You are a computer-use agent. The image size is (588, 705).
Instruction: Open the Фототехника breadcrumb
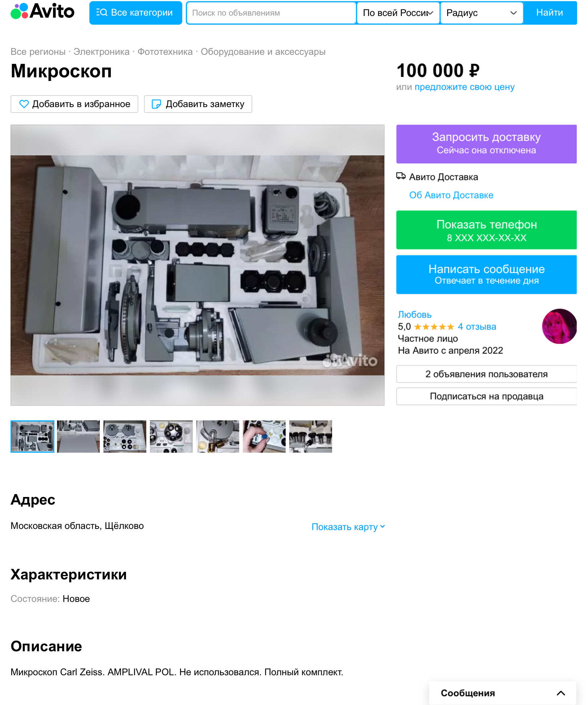pyautogui.click(x=165, y=52)
